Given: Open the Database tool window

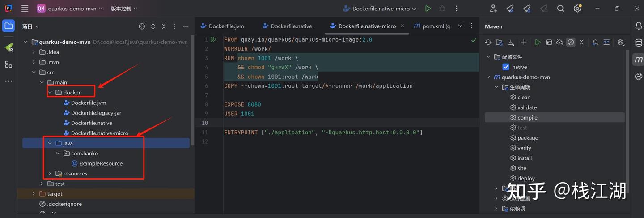Looking at the screenshot, I should [x=639, y=43].
